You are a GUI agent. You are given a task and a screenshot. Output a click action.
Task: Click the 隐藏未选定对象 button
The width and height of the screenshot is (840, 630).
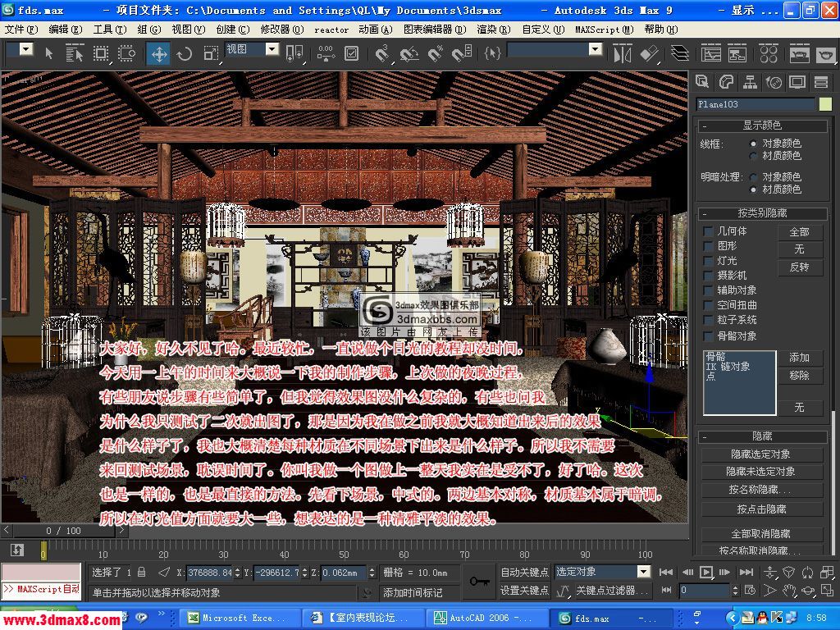[x=762, y=472]
